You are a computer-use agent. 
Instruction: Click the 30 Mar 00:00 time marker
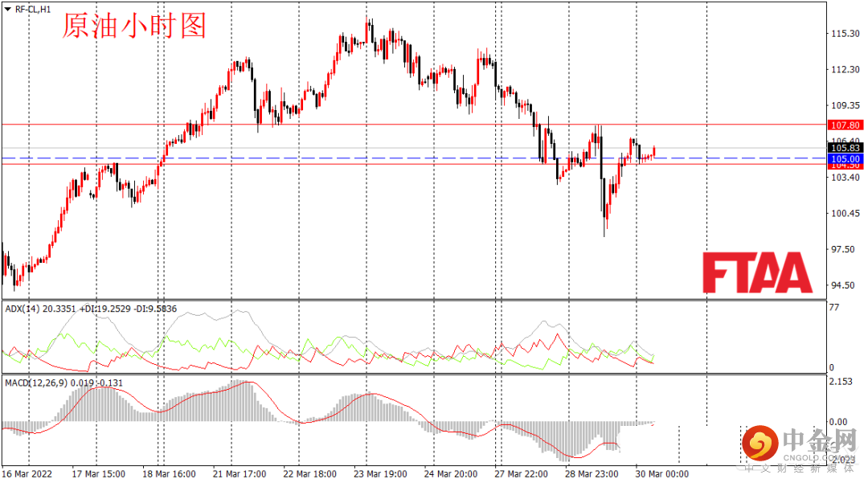click(662, 474)
